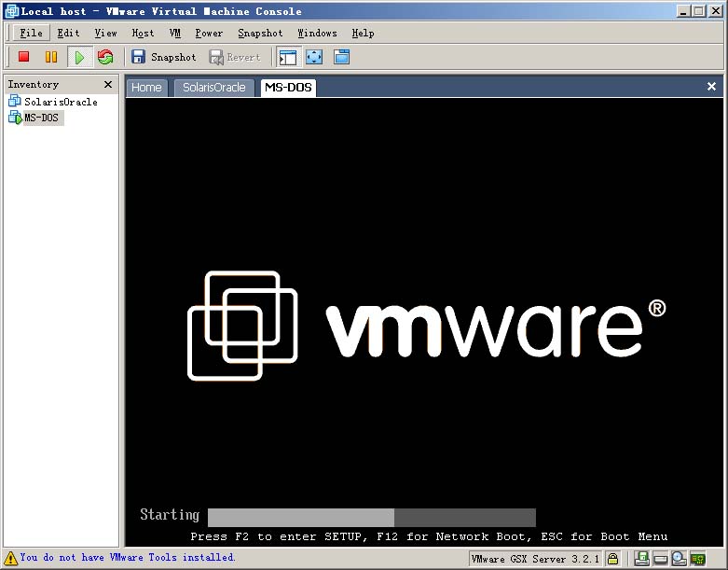Open the VM menu
This screenshot has width=728, height=570.
pos(175,33)
